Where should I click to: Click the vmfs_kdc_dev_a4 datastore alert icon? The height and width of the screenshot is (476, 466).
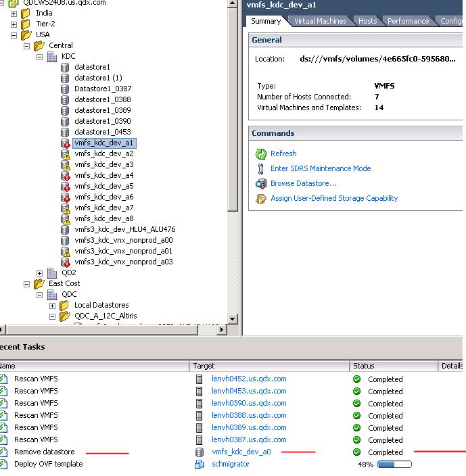click(66, 176)
